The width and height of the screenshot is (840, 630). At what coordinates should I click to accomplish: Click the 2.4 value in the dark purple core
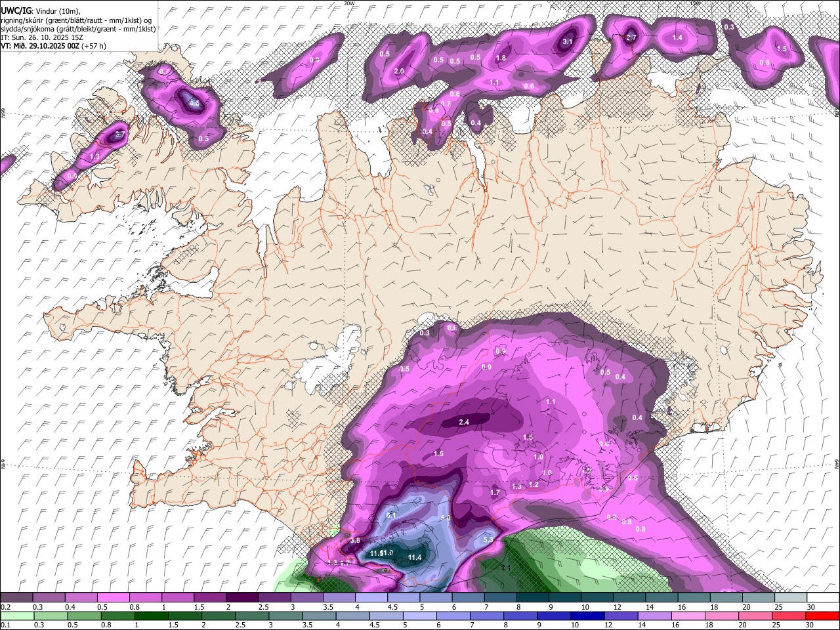(x=463, y=422)
